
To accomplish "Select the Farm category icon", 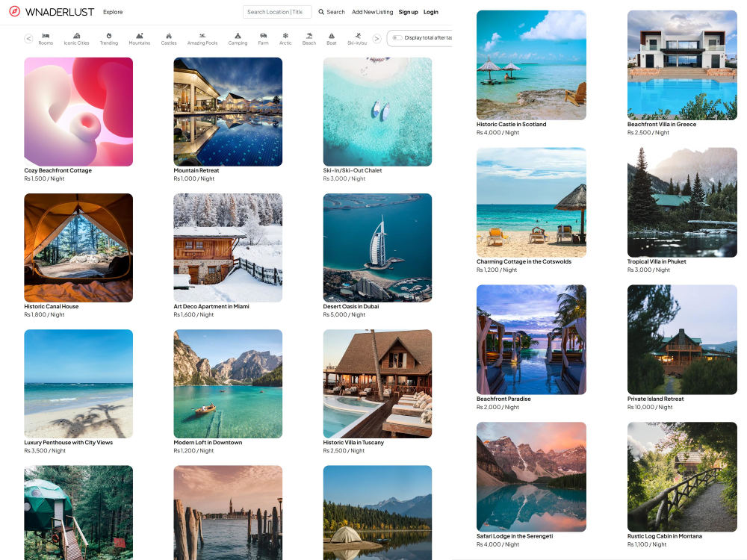I will click(263, 36).
